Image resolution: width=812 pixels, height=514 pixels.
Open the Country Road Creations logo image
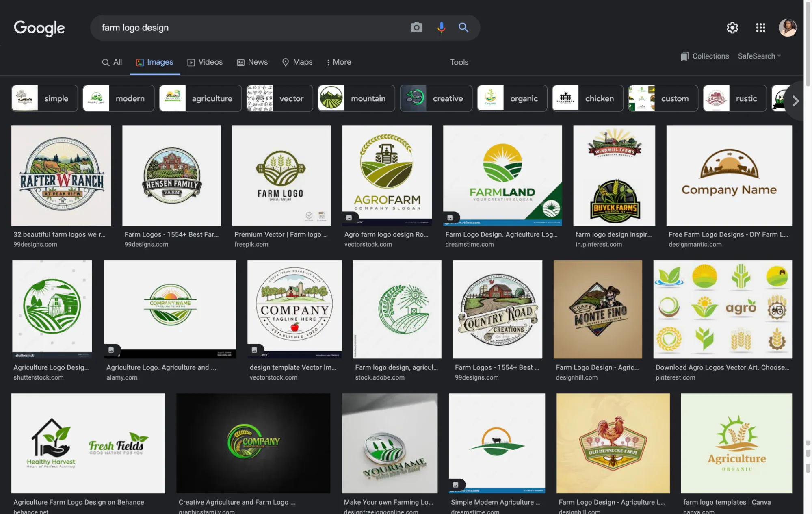pos(498,309)
